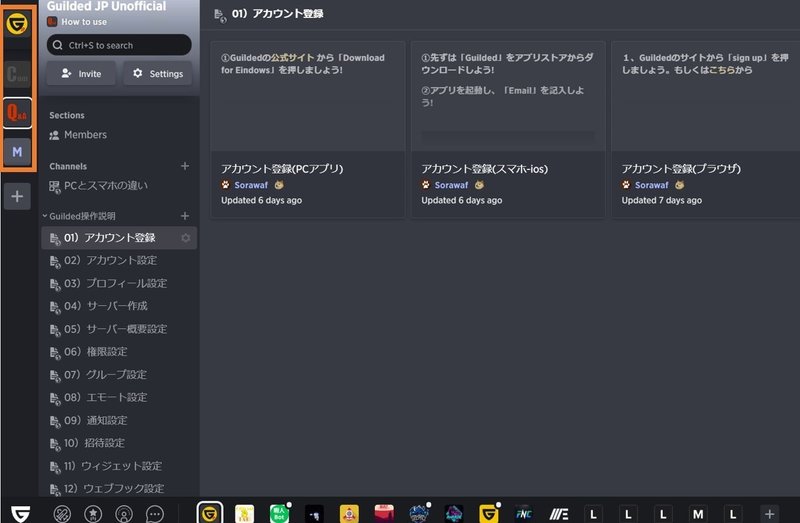Add a server with bottom bar plus
This screenshot has width=800, height=523.
769,513
